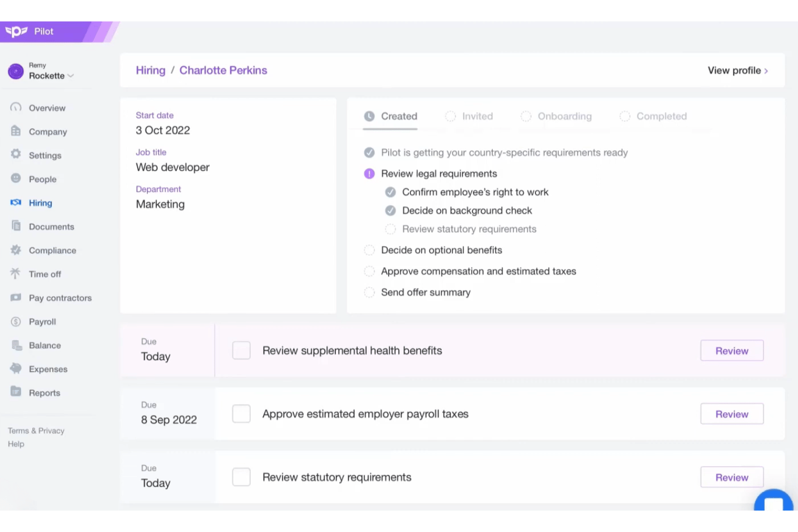Check the Review statutory requirements task checkbox
Viewport: 798px width, 532px height.
241,477
